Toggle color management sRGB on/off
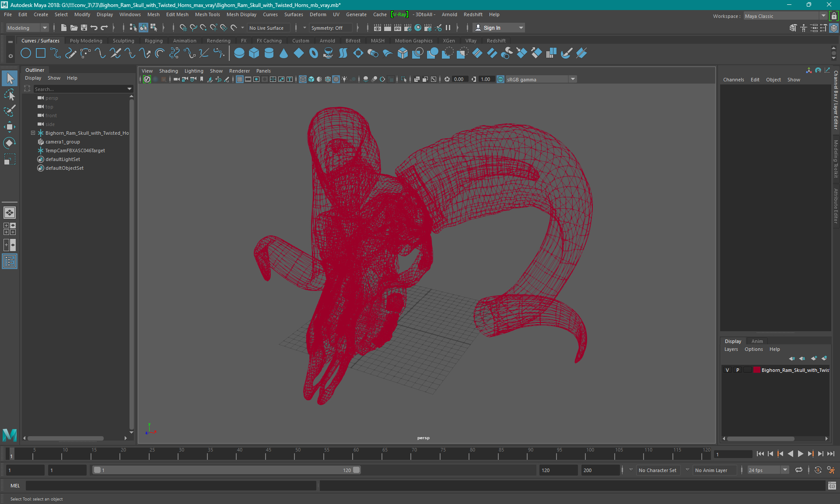Screen dimensions: 840x504 tap(500, 79)
